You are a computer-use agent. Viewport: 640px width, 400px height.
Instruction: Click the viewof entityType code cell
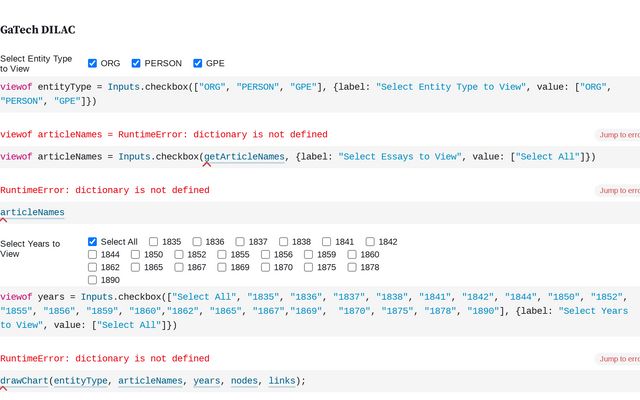pos(320,94)
